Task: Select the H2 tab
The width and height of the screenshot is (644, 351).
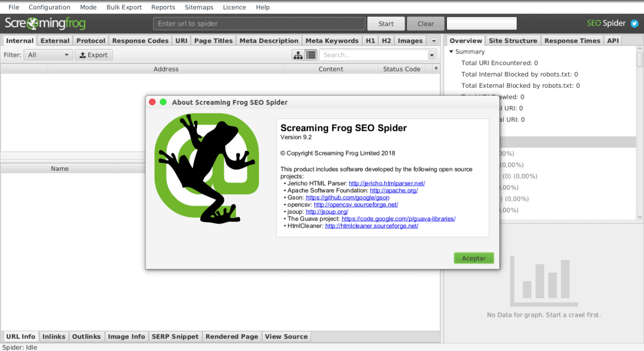Action: (x=386, y=41)
